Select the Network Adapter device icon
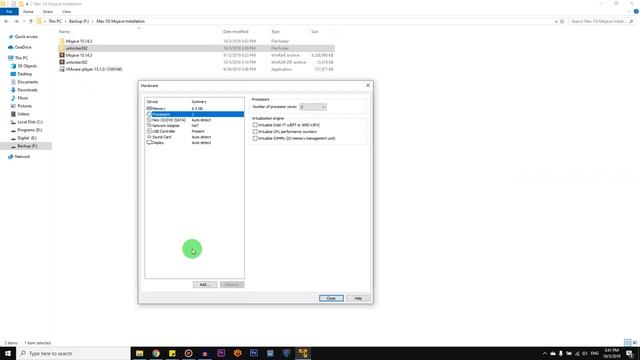640x360 pixels. (149, 125)
